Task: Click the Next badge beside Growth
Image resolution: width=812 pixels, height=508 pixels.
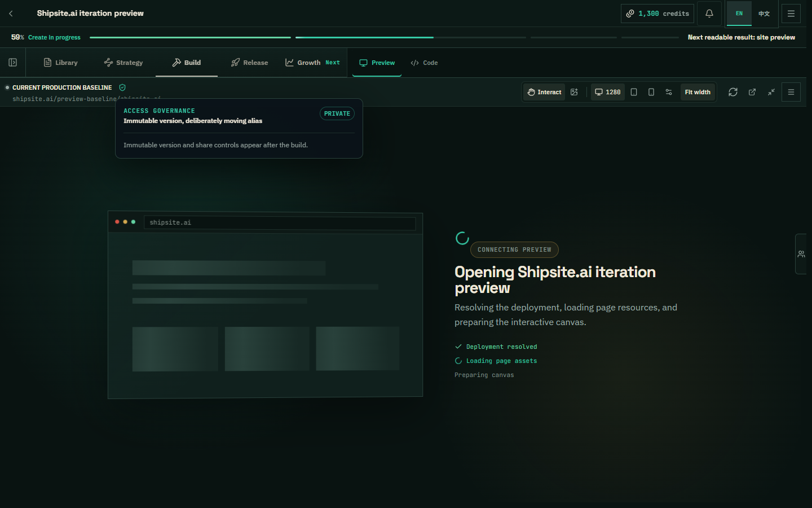Action: (333, 63)
